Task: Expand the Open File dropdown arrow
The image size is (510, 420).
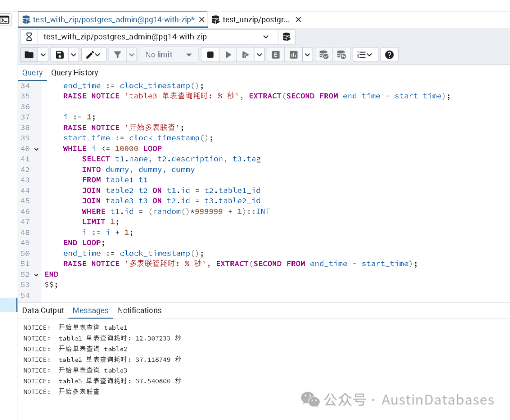Action: click(43, 55)
